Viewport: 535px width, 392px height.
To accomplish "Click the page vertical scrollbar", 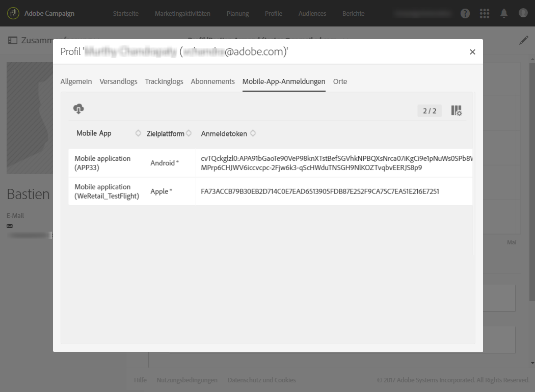I will click(532, 181).
